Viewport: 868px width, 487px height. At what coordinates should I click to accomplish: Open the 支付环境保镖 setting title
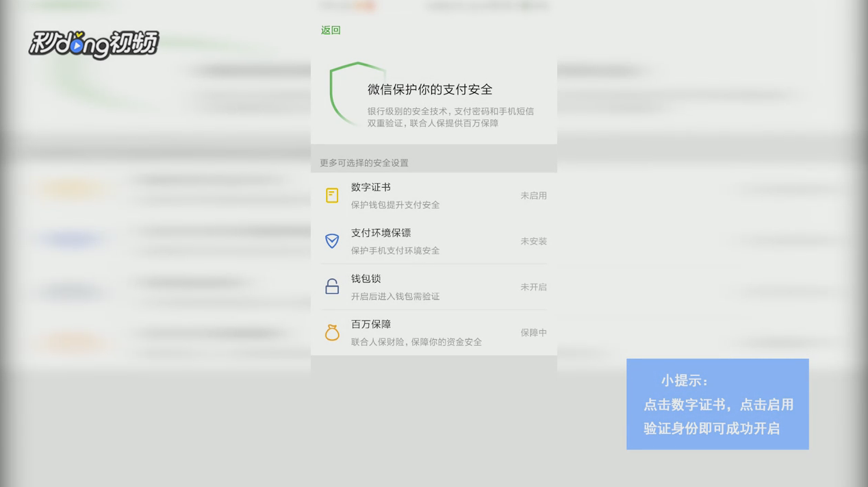click(x=381, y=233)
